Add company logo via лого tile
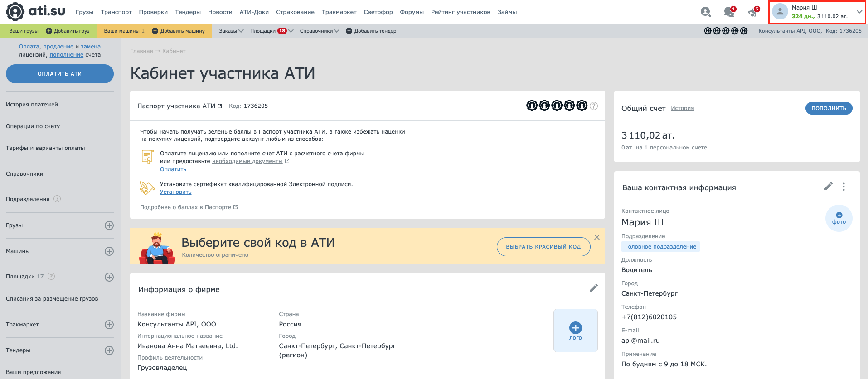 pos(576,331)
